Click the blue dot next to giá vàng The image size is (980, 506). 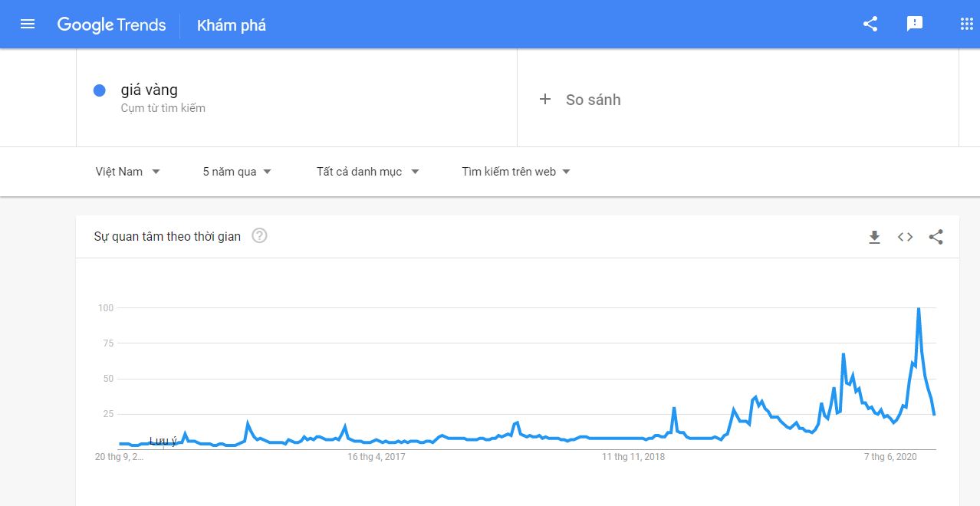[99, 90]
